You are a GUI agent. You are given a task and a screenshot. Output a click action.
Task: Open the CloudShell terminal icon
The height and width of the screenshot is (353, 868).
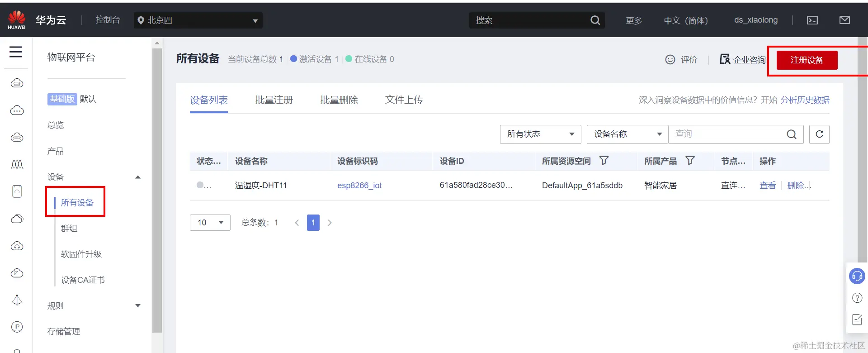point(812,20)
